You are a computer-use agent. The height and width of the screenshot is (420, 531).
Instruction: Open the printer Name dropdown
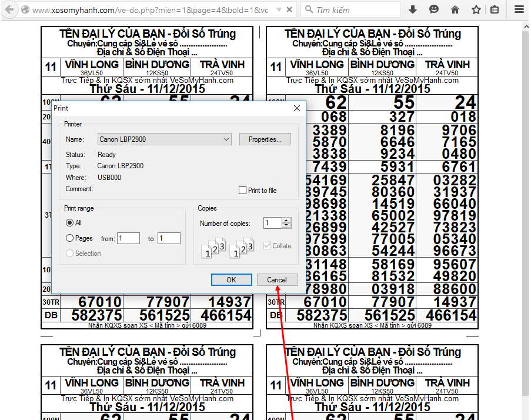point(165,139)
